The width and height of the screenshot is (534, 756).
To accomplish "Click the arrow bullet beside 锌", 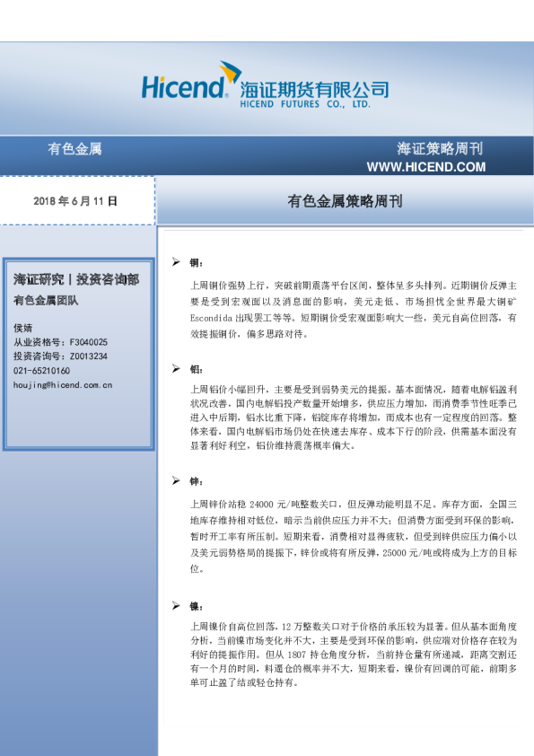I will coord(176,480).
